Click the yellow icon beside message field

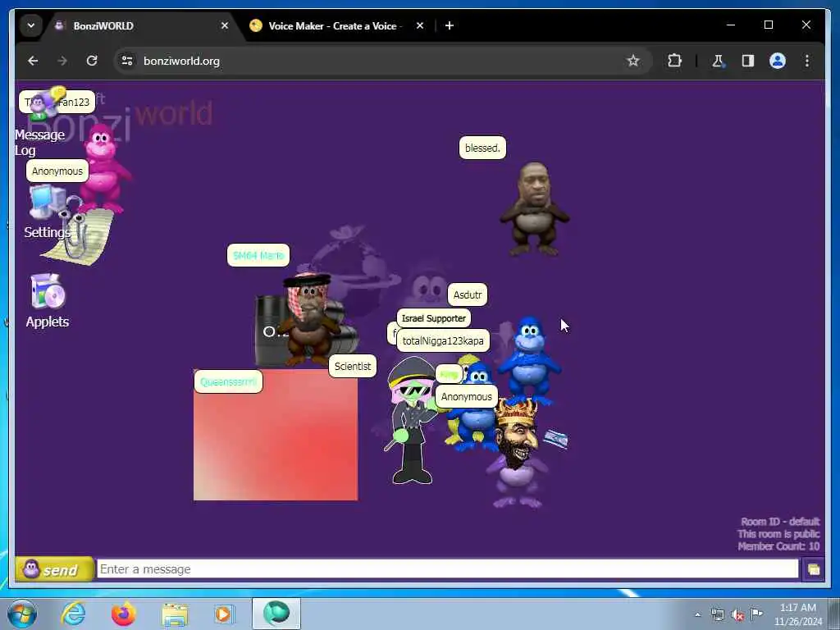(813, 569)
